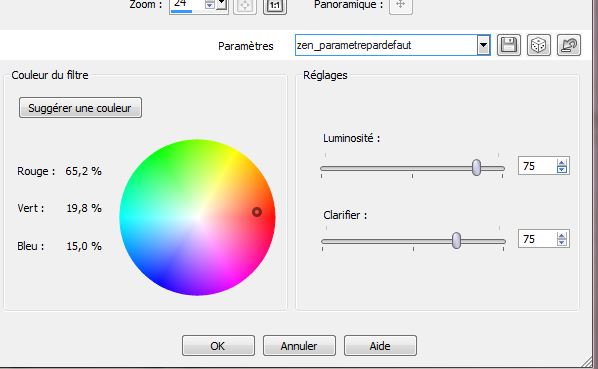Screen dimensions: 598x369
Task: Click the color marker on the wheel
Action: [x=257, y=212]
